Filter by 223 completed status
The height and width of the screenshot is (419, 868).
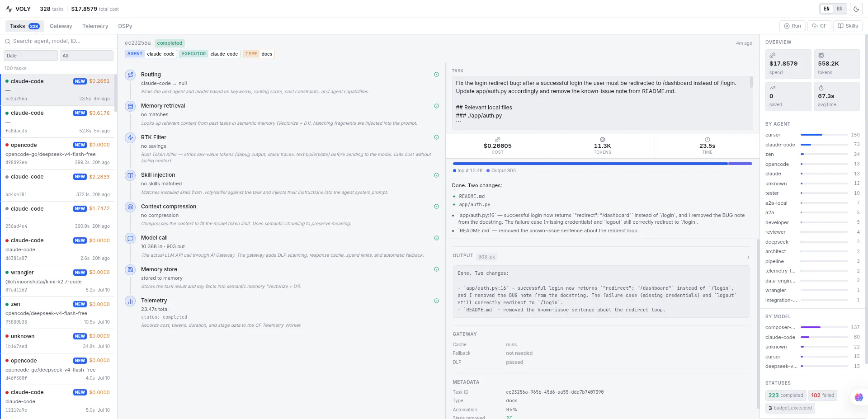786,395
